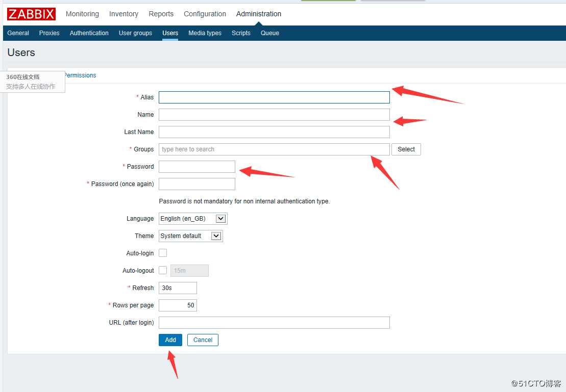Go to Queue submenu

(x=269, y=33)
